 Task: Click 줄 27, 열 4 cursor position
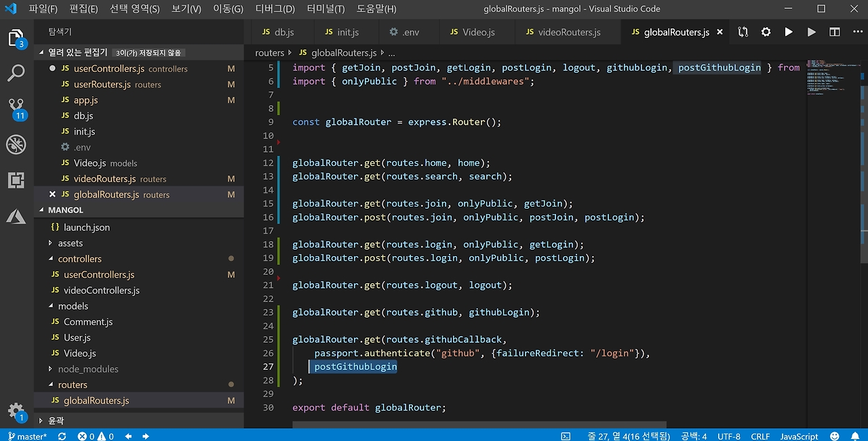click(x=629, y=436)
